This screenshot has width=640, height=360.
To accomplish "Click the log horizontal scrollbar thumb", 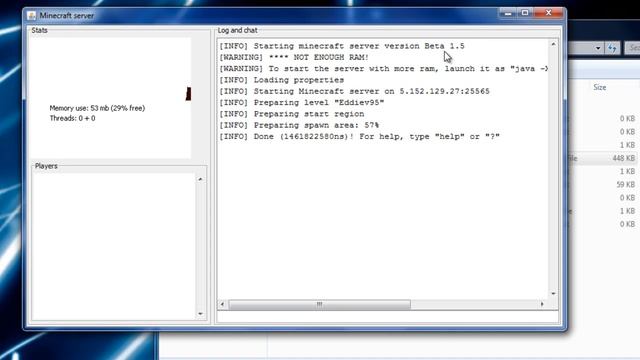I will 320,304.
